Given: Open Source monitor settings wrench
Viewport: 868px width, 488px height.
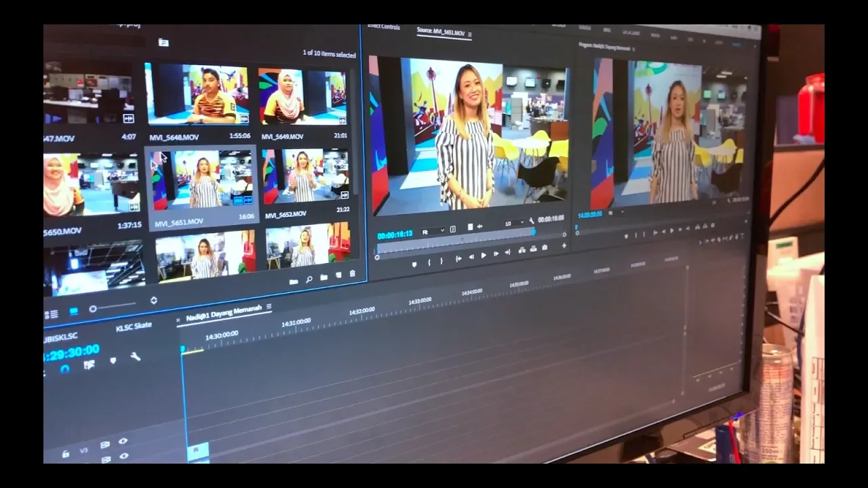Looking at the screenshot, I should (x=532, y=220).
